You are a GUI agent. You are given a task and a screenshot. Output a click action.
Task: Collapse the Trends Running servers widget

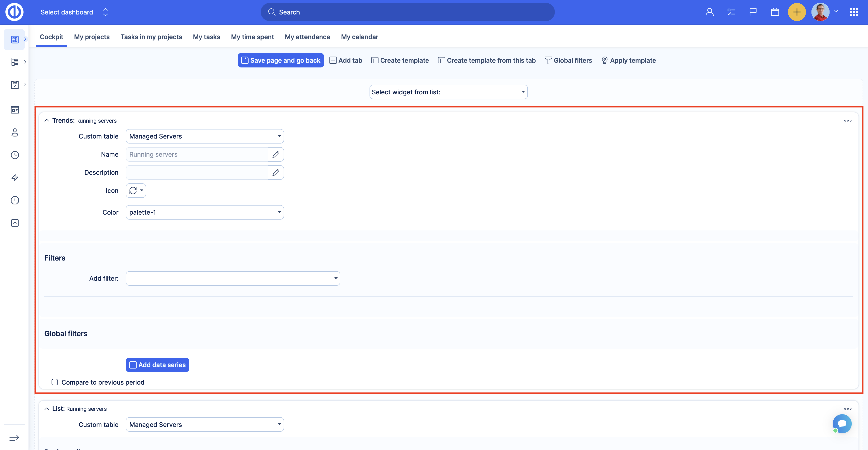coord(47,120)
